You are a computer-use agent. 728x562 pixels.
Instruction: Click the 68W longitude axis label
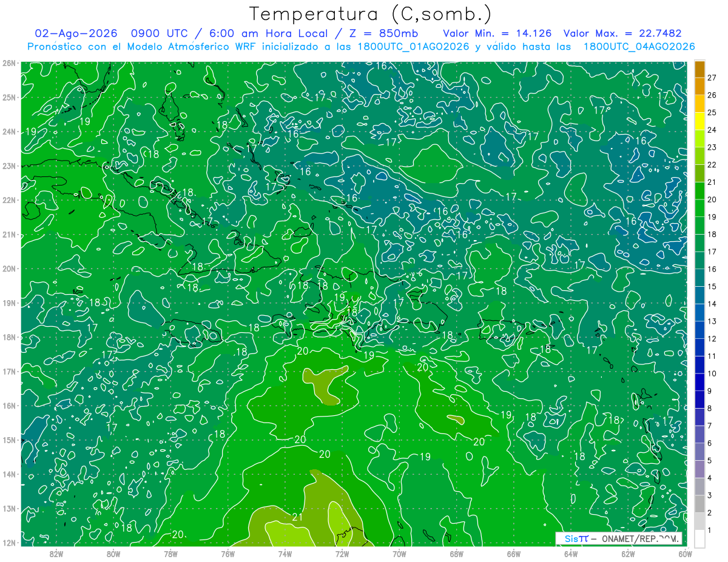(457, 553)
